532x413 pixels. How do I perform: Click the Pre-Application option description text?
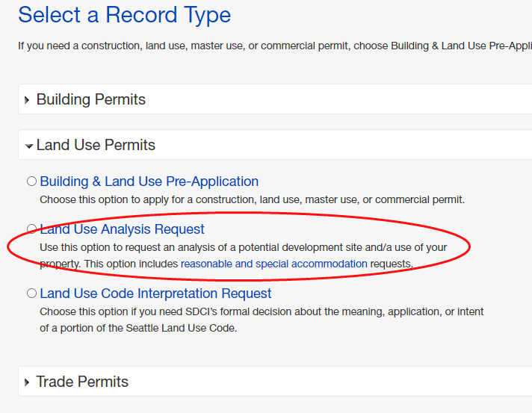click(x=252, y=200)
